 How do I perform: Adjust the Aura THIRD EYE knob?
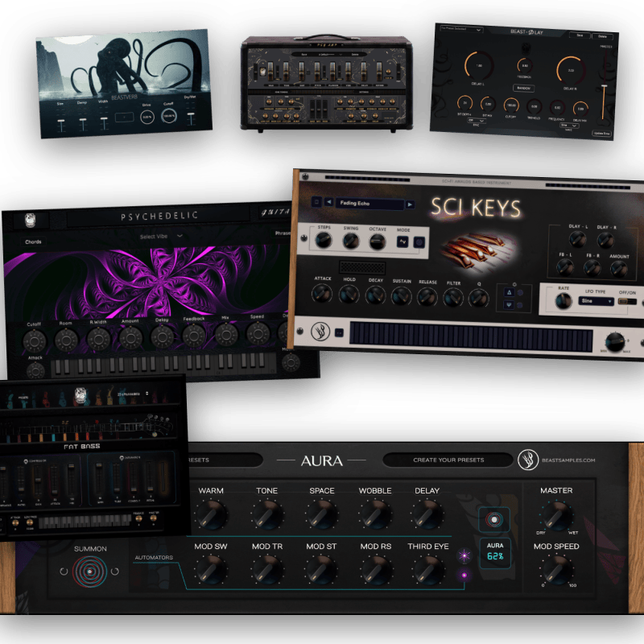pyautogui.click(x=428, y=570)
